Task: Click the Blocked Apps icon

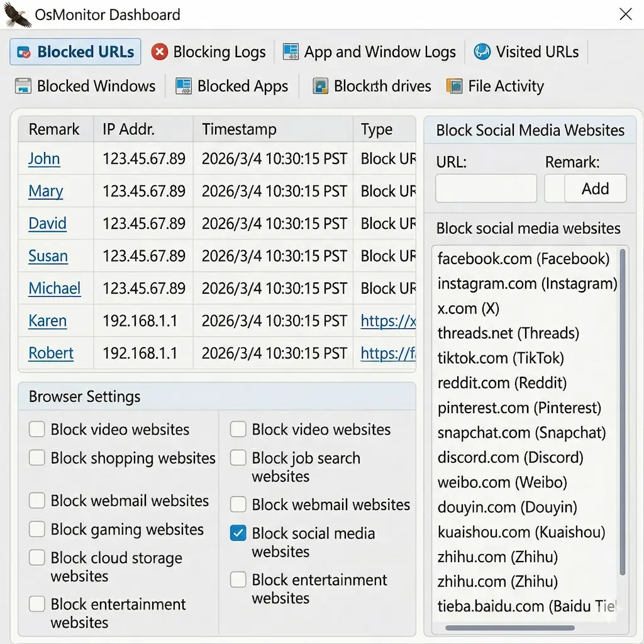Action: [184, 86]
